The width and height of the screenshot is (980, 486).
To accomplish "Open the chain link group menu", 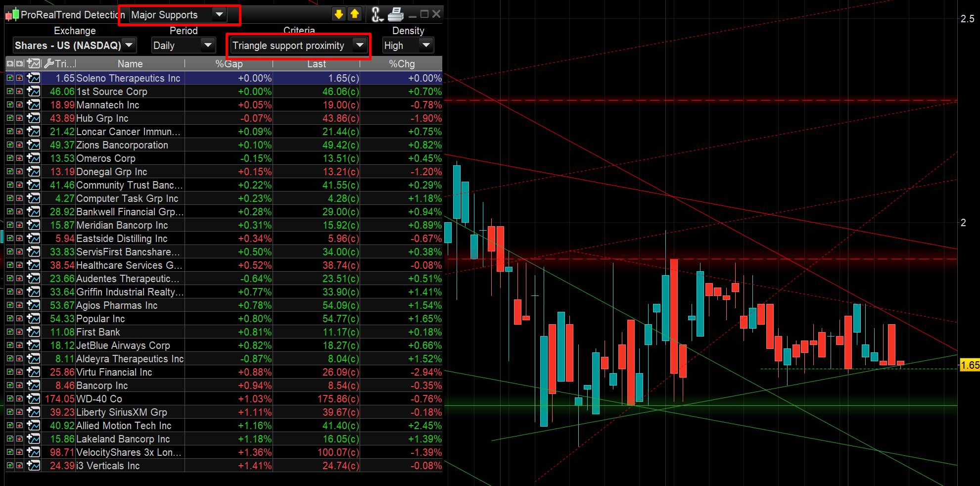I will coord(377,14).
